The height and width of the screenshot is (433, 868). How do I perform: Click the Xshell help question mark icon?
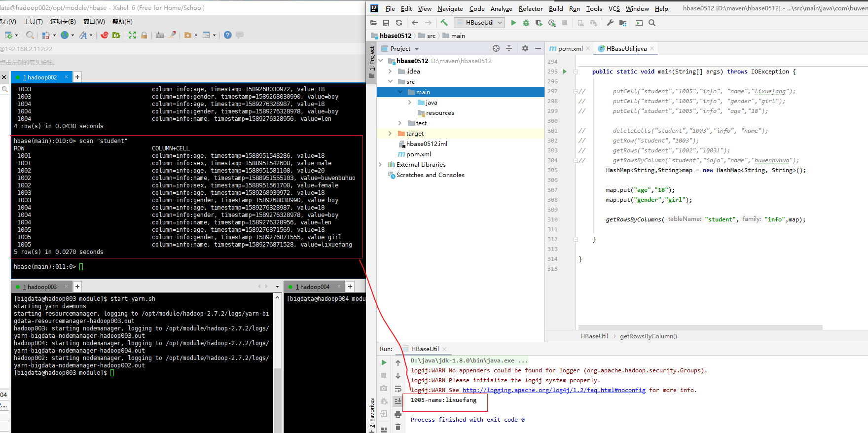[x=227, y=35]
